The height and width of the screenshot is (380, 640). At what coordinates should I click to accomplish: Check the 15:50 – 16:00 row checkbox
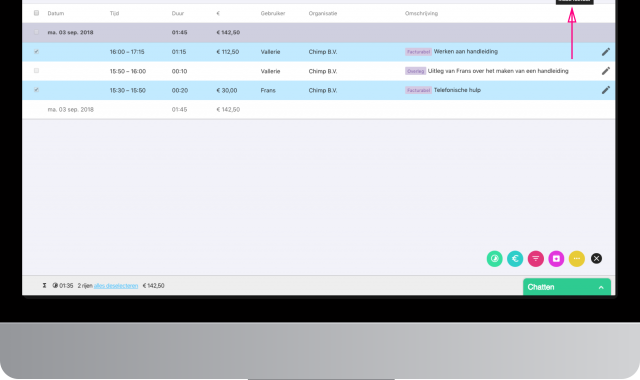click(x=36, y=71)
